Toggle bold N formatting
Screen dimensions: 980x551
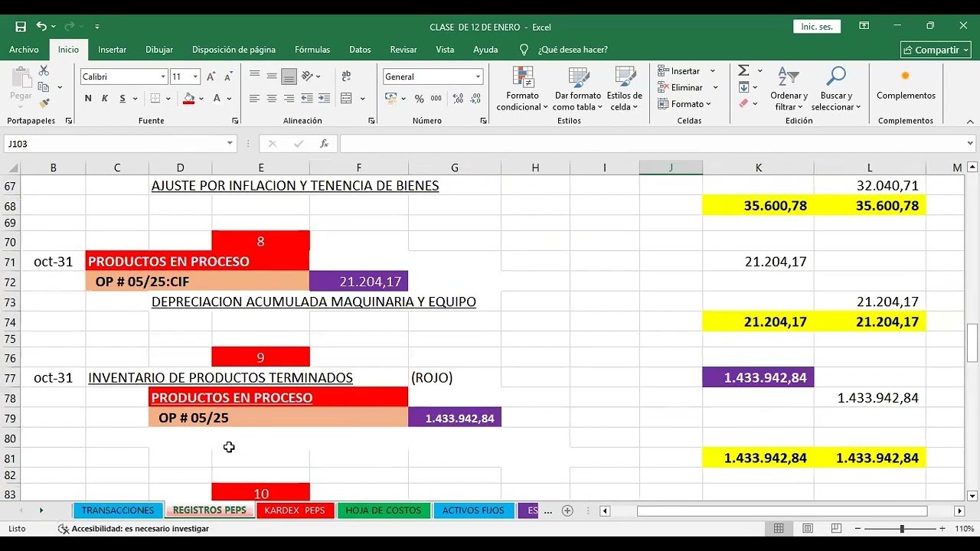88,98
